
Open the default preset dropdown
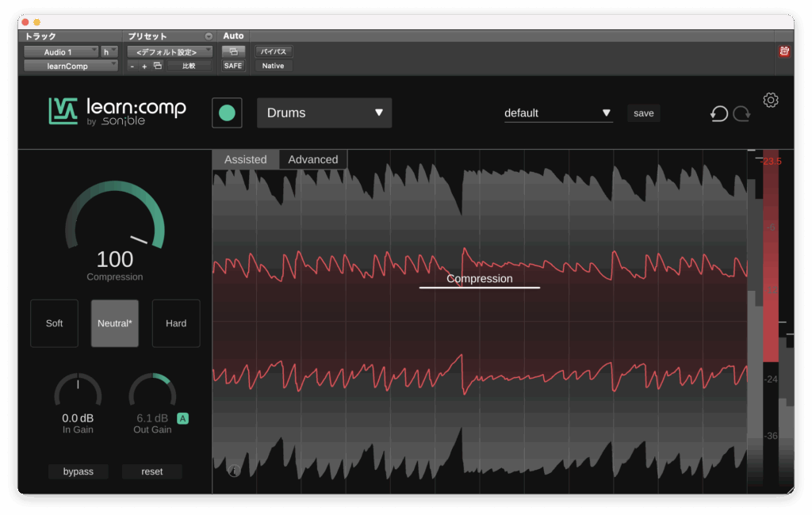[558, 113]
